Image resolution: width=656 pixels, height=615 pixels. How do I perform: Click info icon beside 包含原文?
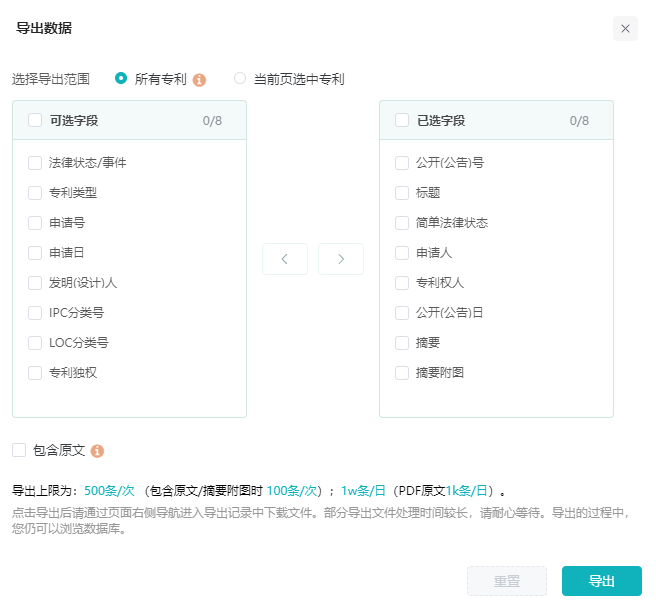coord(97,451)
